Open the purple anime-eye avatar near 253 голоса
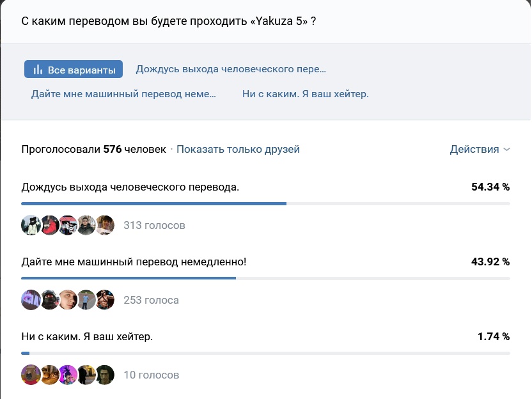 coord(31,300)
